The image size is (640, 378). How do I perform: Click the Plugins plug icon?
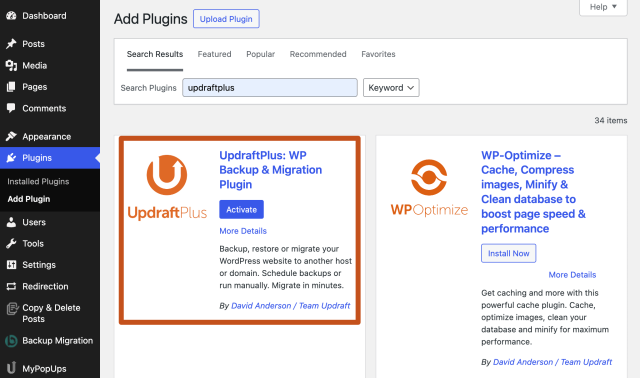11,158
